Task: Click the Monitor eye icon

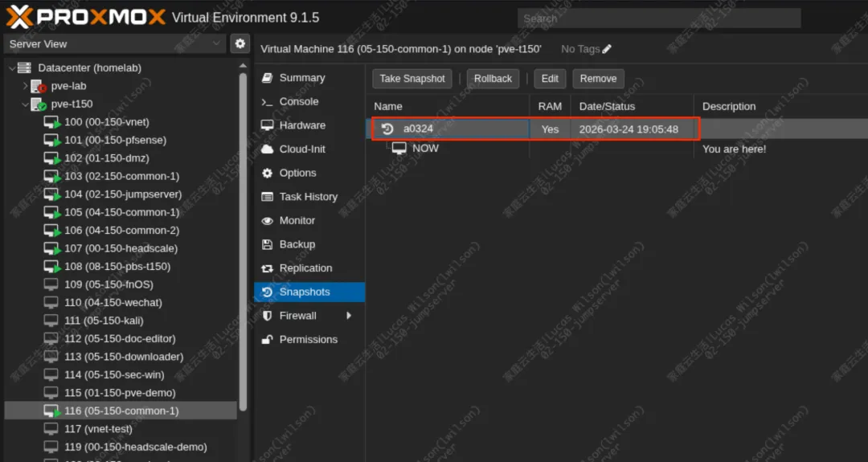Action: pyautogui.click(x=268, y=221)
